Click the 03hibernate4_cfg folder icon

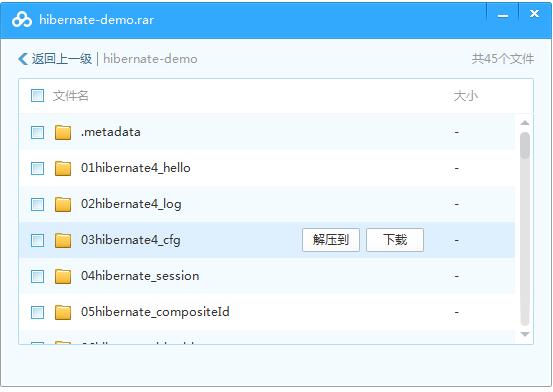click(x=63, y=241)
